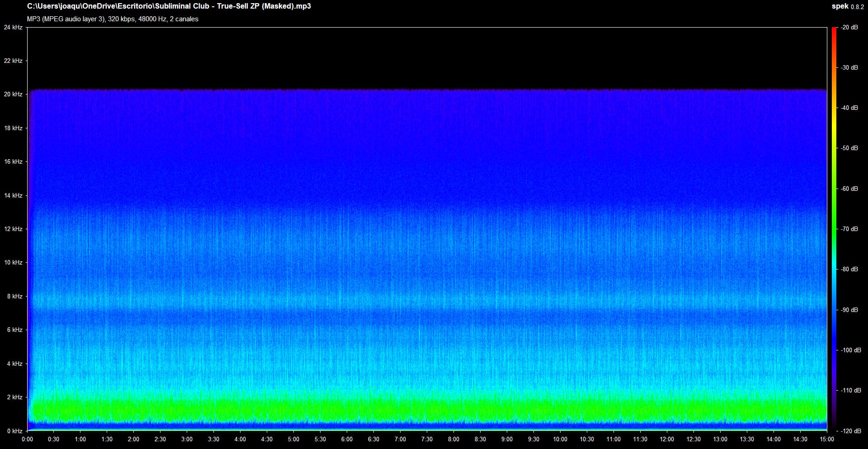Click the 14:00 time axis label
This screenshot has height=449, width=868.
[774, 439]
